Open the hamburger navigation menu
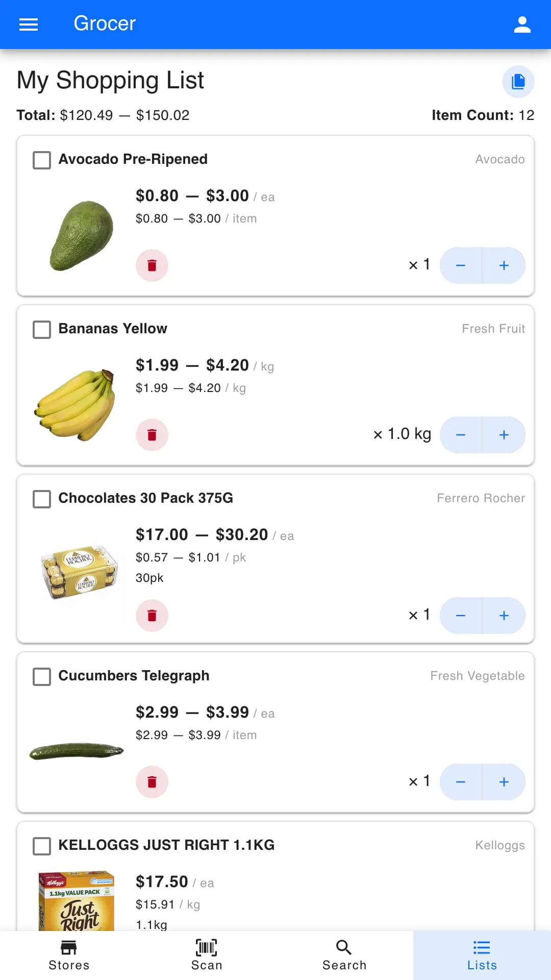 pos(29,24)
